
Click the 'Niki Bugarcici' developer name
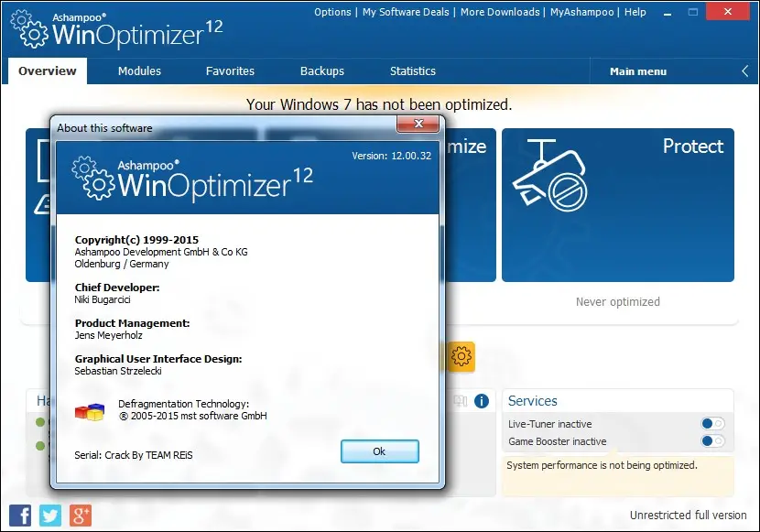[x=103, y=299]
